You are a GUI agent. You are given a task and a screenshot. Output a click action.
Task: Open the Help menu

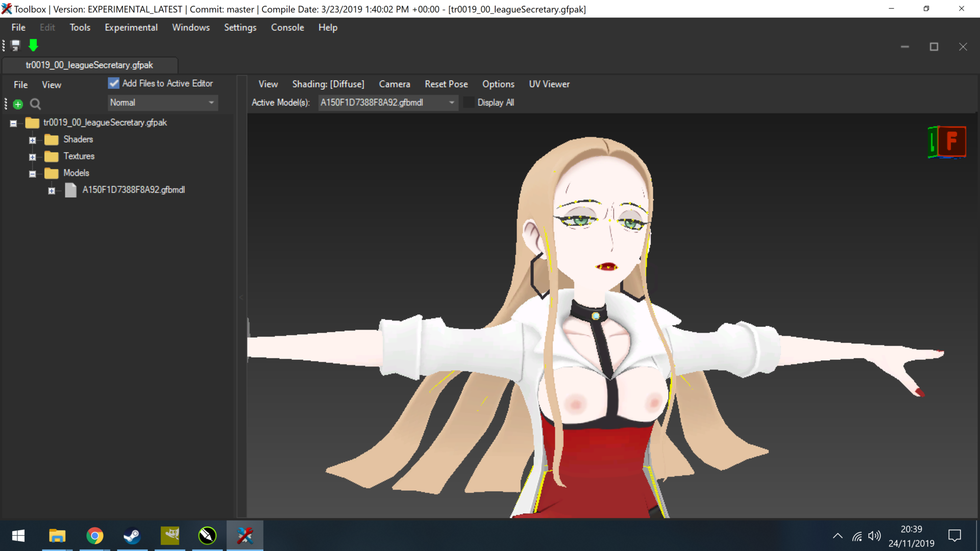(x=328, y=28)
